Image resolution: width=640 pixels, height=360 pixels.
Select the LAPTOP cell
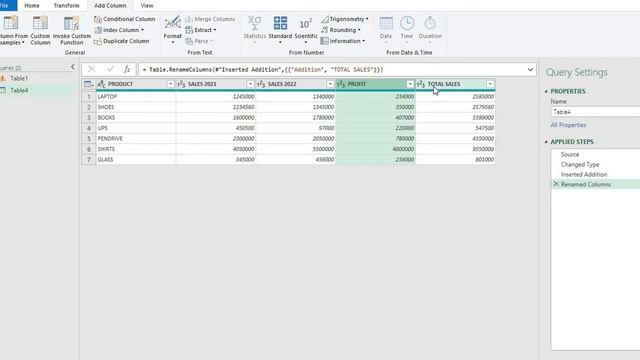click(136, 97)
